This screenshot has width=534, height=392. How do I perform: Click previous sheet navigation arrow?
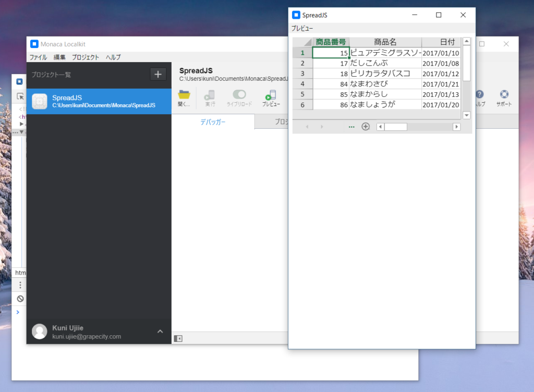[x=307, y=127]
